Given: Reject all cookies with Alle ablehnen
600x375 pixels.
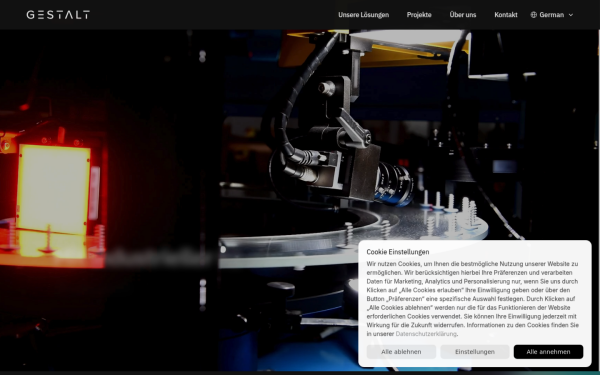Looking at the screenshot, I should pos(401,352).
